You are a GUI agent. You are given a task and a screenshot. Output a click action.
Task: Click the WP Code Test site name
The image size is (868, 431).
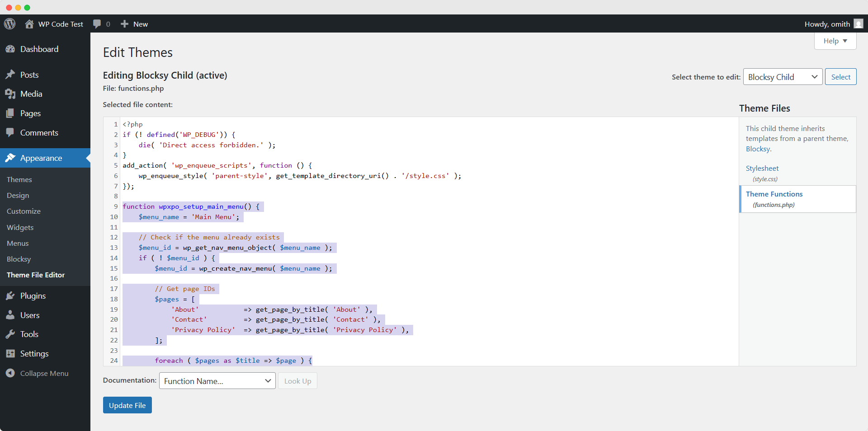tap(61, 24)
